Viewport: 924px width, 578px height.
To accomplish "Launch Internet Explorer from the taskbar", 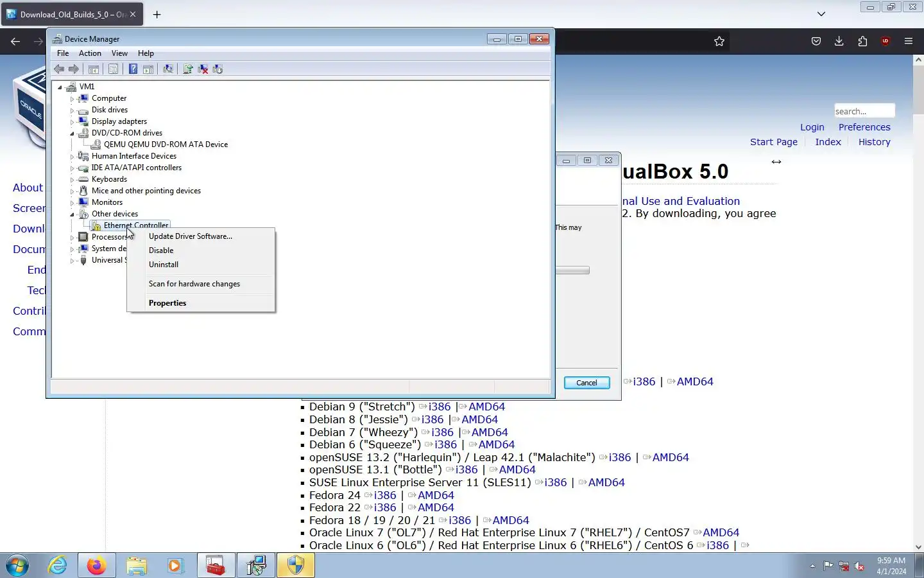I will (58, 566).
